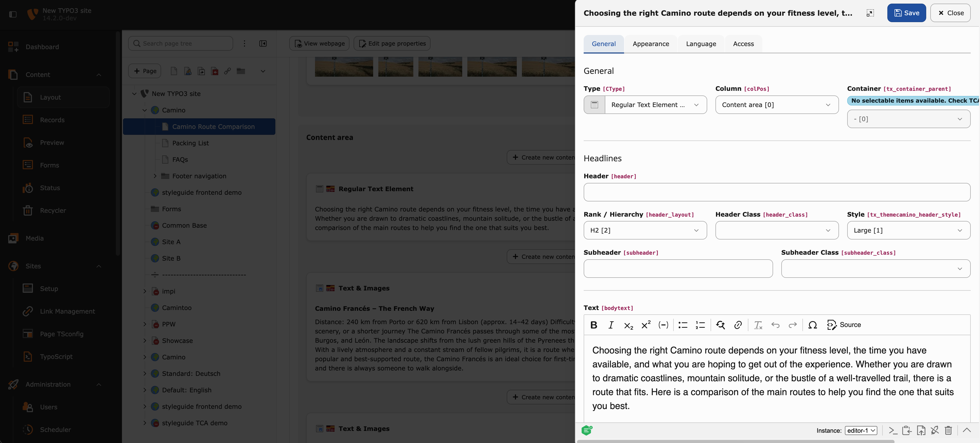The height and width of the screenshot is (443, 980).
Task: Click the remove format icon
Action: pos(758,325)
